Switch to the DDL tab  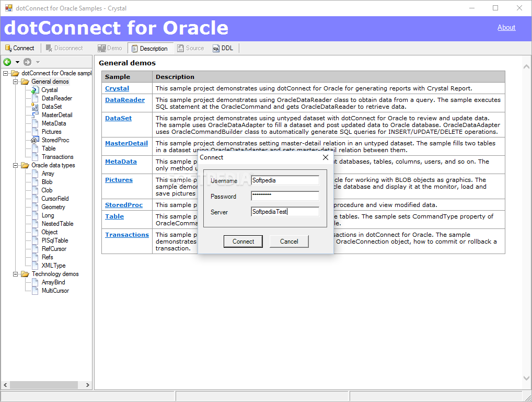[223, 48]
